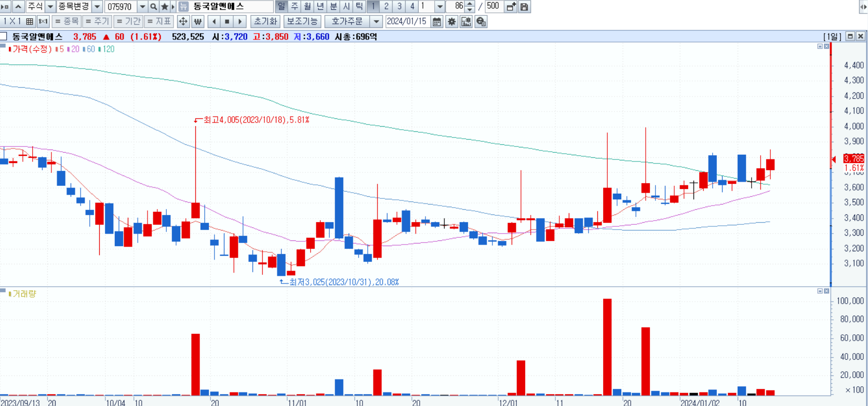The image size is (868, 406).
Task: Click the 종목변경 button
Action: (x=74, y=7)
